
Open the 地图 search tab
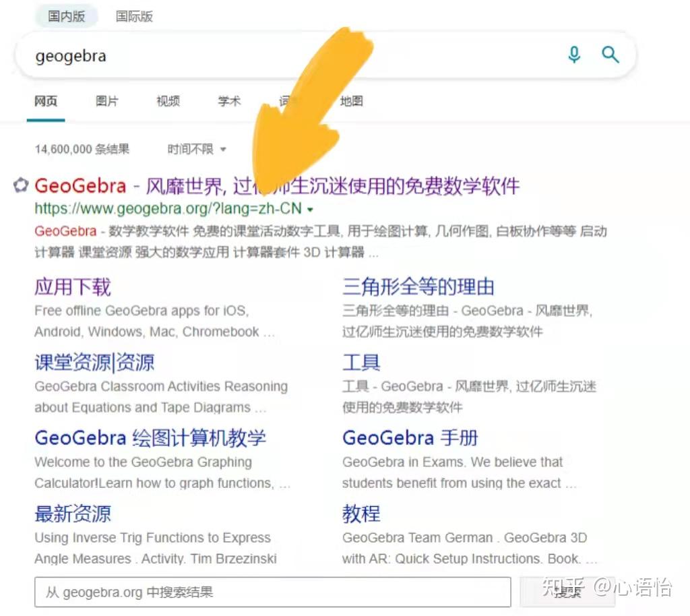(351, 100)
